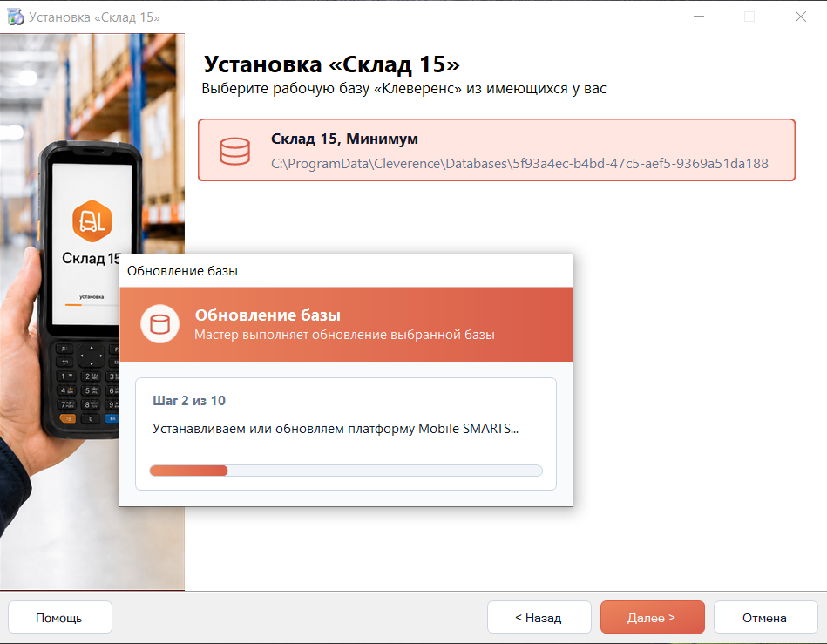Click the Установка «Склад 15» heading
This screenshot has width=827, height=644.
point(332,64)
